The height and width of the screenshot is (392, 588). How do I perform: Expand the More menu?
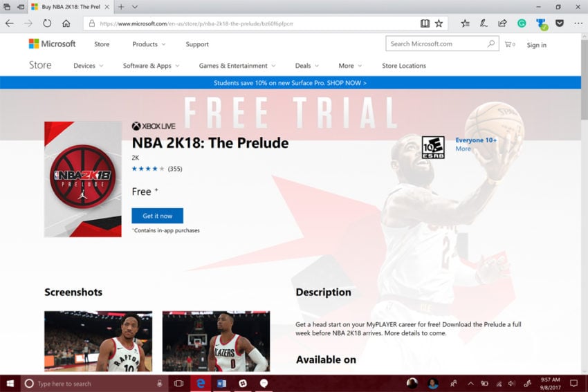350,66
